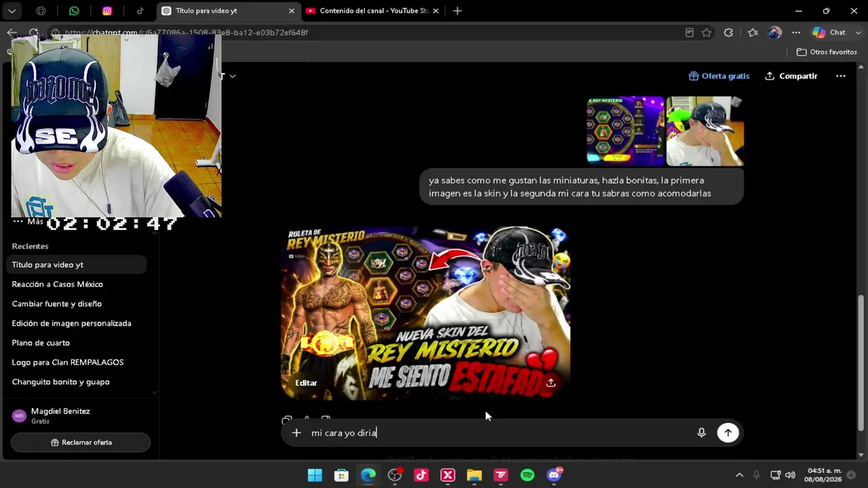The width and height of the screenshot is (868, 488).
Task: Expand the Copilot Chat dropdown arrow
Action: pos(858,33)
